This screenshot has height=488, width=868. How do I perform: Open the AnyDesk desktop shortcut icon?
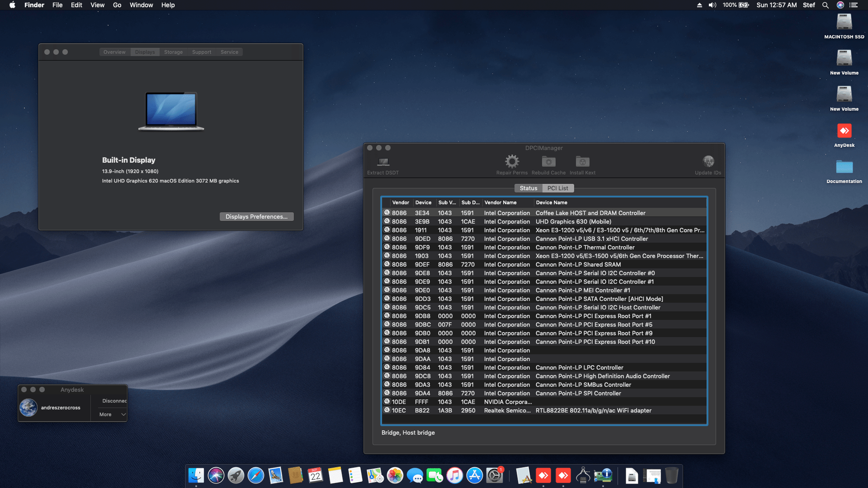[x=844, y=131]
